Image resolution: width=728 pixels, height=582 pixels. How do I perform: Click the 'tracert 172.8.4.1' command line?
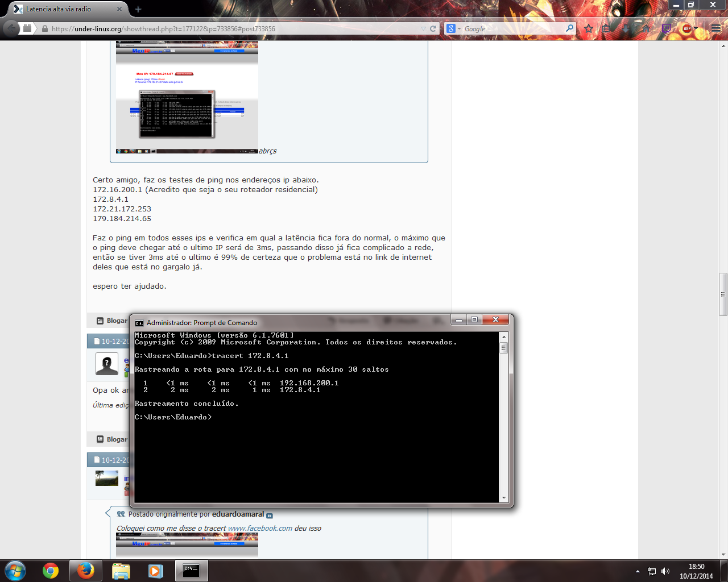click(x=250, y=356)
